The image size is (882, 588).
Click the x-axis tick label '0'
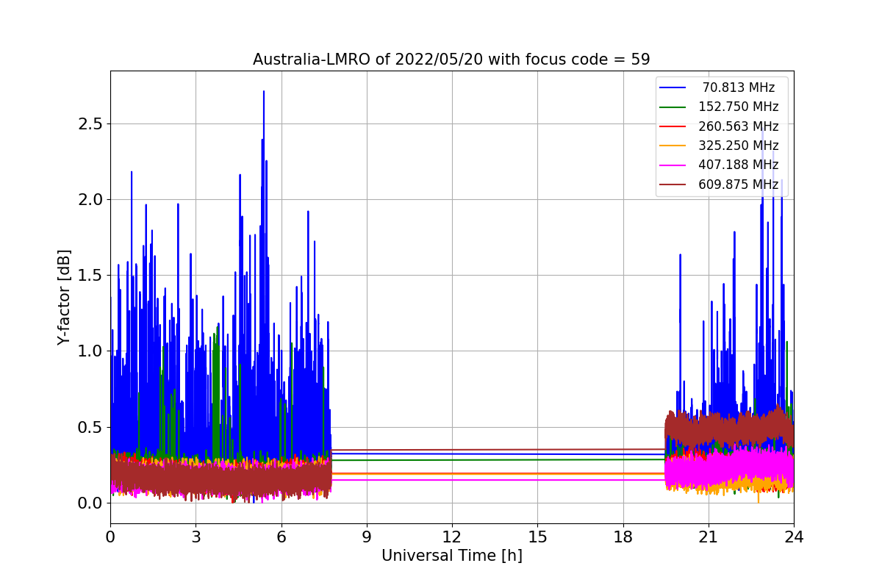tap(110, 537)
